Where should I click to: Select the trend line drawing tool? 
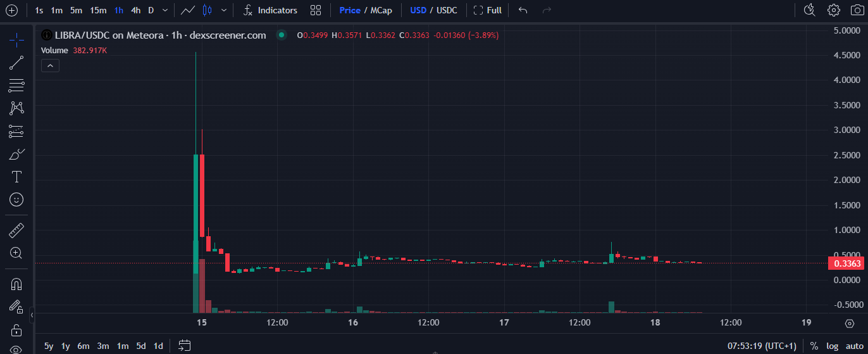click(x=16, y=63)
